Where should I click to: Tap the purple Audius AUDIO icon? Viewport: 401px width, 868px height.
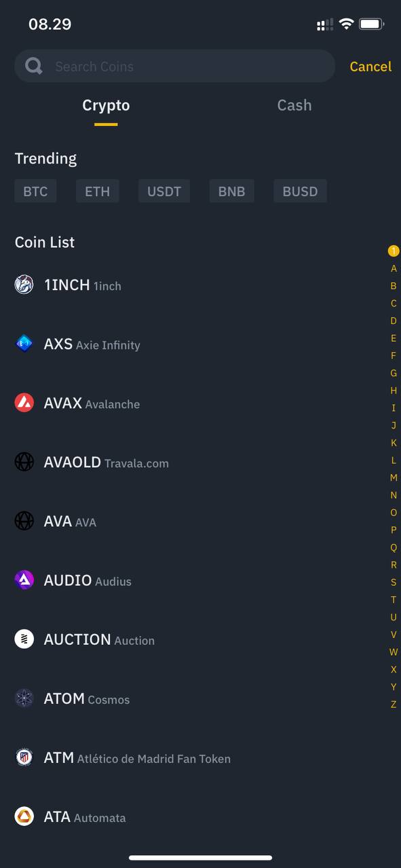click(24, 580)
